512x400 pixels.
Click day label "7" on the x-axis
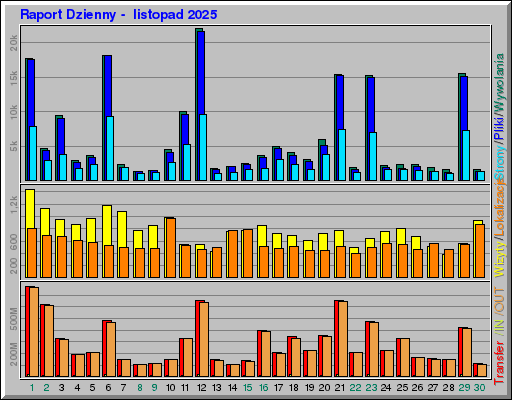[123, 388]
